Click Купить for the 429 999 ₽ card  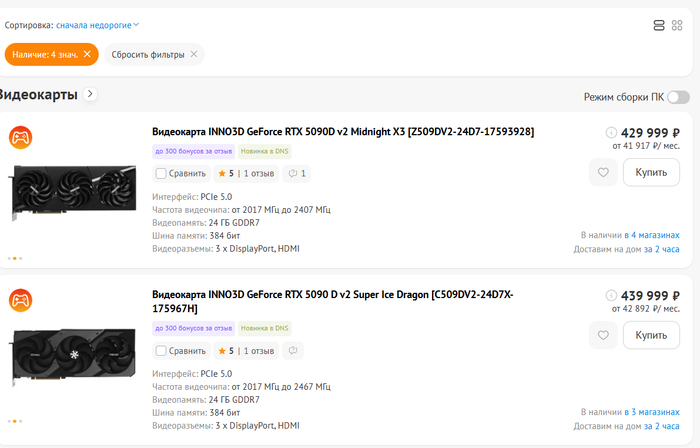pos(651,172)
